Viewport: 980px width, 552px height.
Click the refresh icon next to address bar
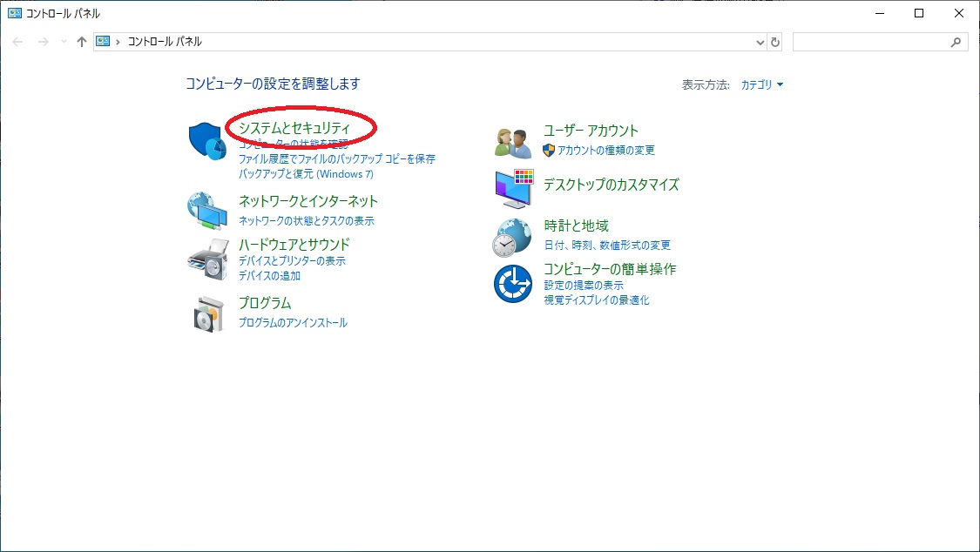(x=774, y=41)
